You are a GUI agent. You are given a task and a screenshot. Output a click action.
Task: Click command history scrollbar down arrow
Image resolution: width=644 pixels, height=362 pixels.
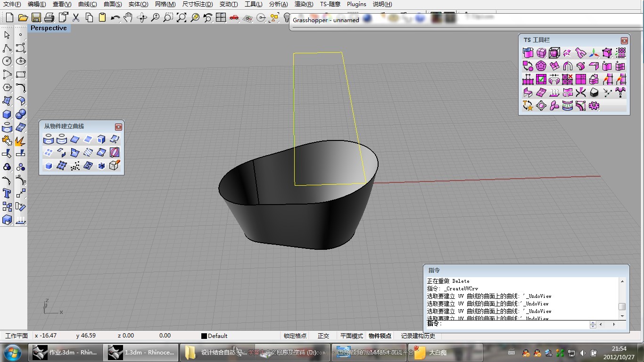pyautogui.click(x=622, y=315)
